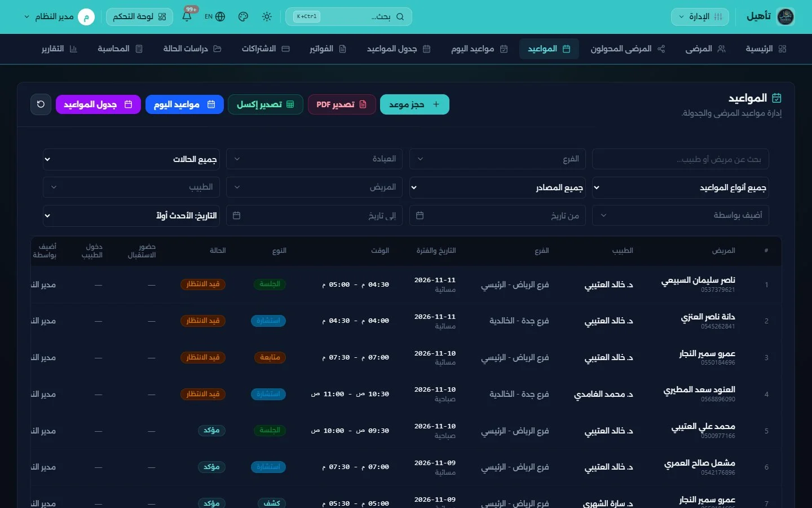Viewport: 812px width, 508px height.
Task: Click the الجلسة badge in ناصر سليمان's row
Action: tap(270, 284)
